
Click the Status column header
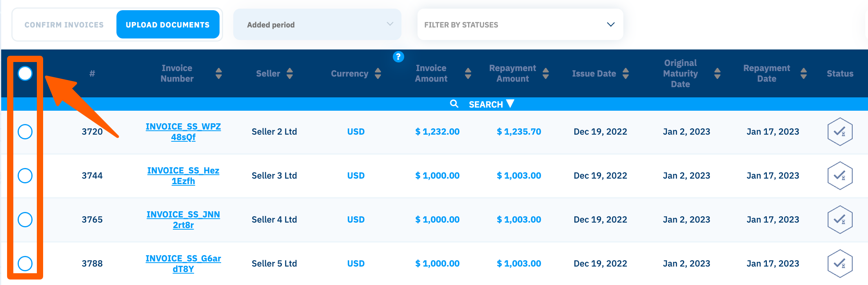tap(840, 73)
